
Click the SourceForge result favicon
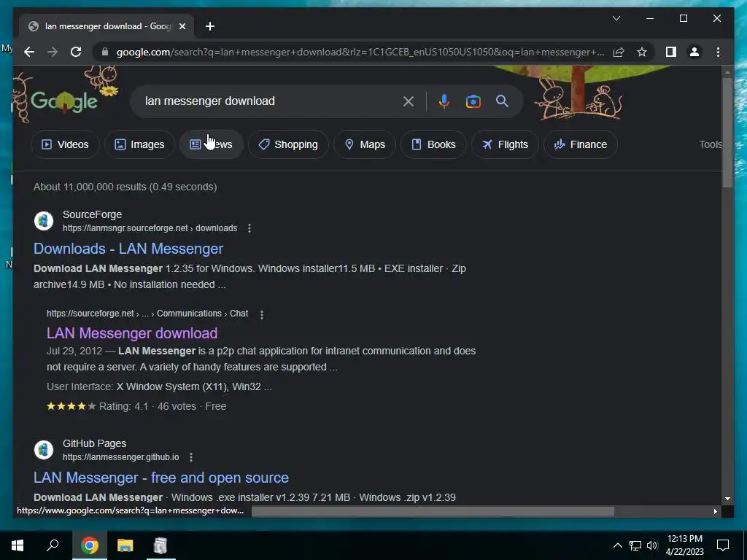(x=44, y=221)
